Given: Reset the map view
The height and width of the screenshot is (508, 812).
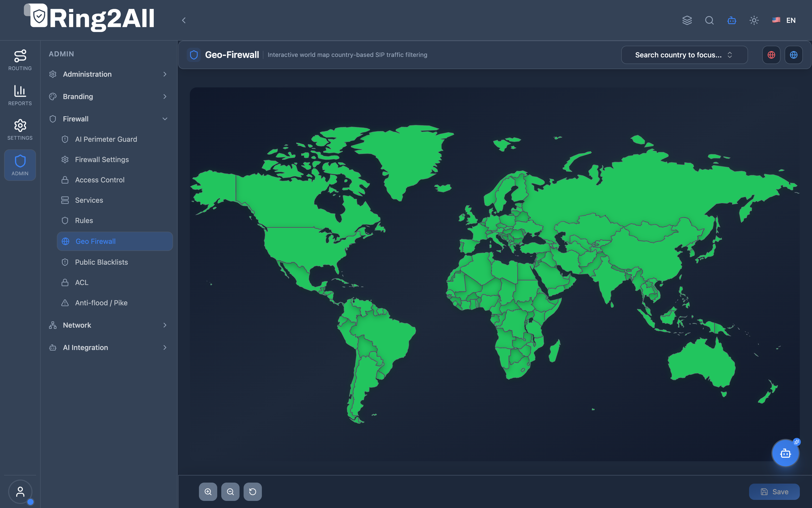Looking at the screenshot, I should click(x=253, y=492).
